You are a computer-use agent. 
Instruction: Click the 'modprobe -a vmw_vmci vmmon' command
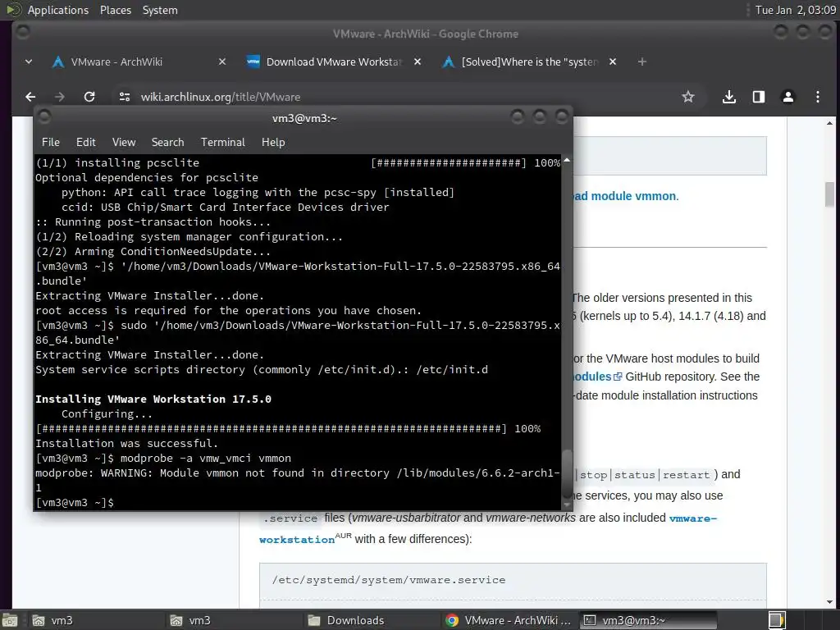pos(206,459)
